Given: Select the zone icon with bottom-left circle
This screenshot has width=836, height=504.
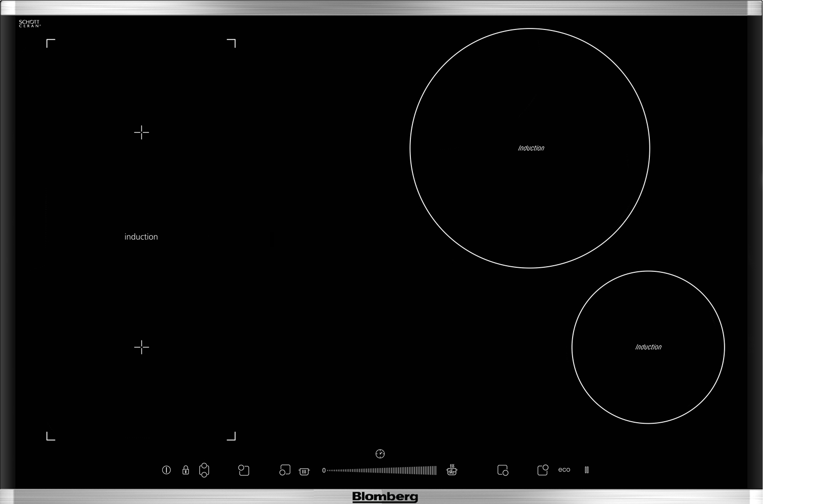Looking at the screenshot, I should [285, 470].
